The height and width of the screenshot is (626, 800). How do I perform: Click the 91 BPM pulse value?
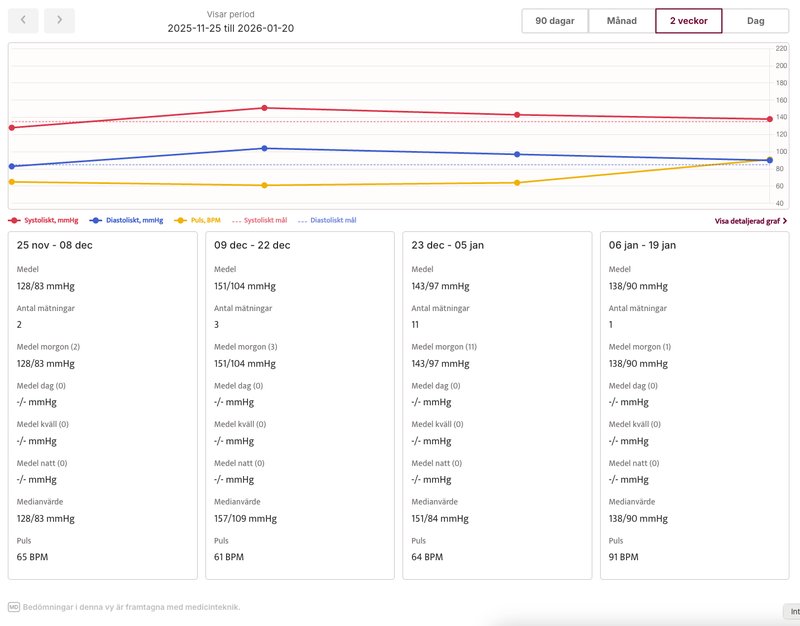[x=623, y=557]
